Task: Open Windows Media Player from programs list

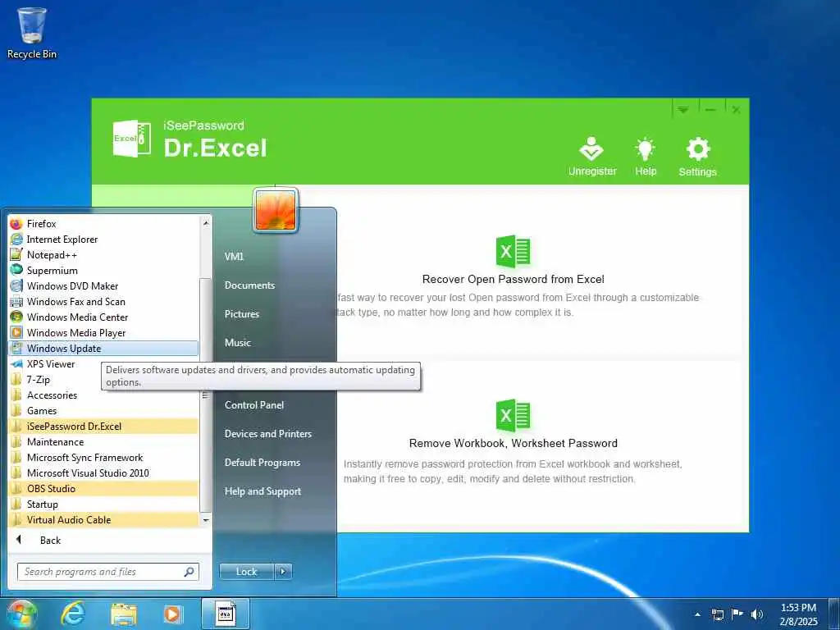Action: [x=103, y=333]
